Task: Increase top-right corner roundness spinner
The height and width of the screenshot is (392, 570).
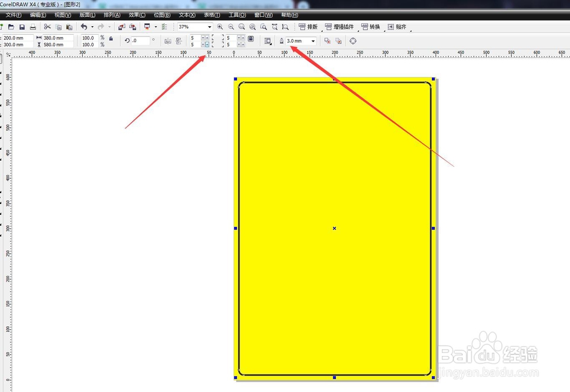Action: pos(243,38)
